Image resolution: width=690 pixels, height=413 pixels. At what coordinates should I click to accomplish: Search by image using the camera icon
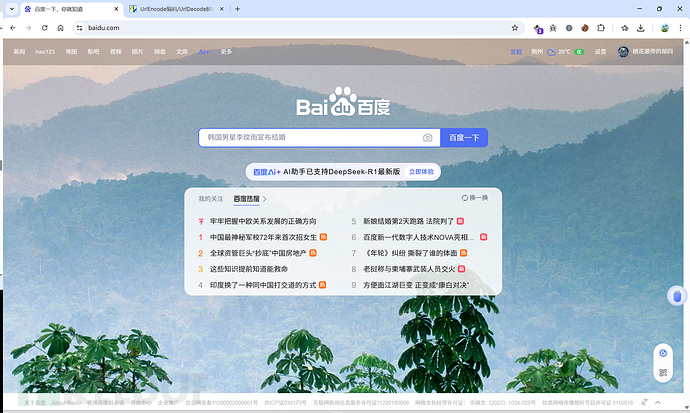click(x=427, y=138)
